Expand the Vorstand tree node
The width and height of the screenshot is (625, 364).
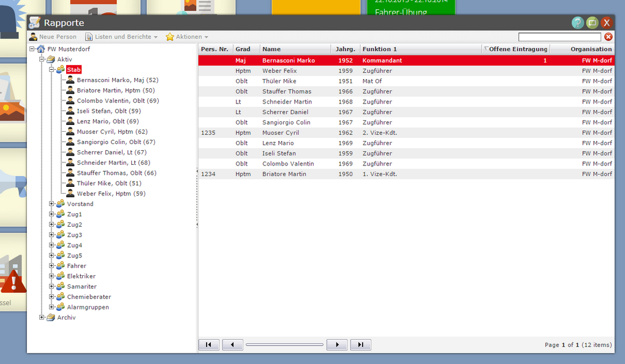[52, 204]
